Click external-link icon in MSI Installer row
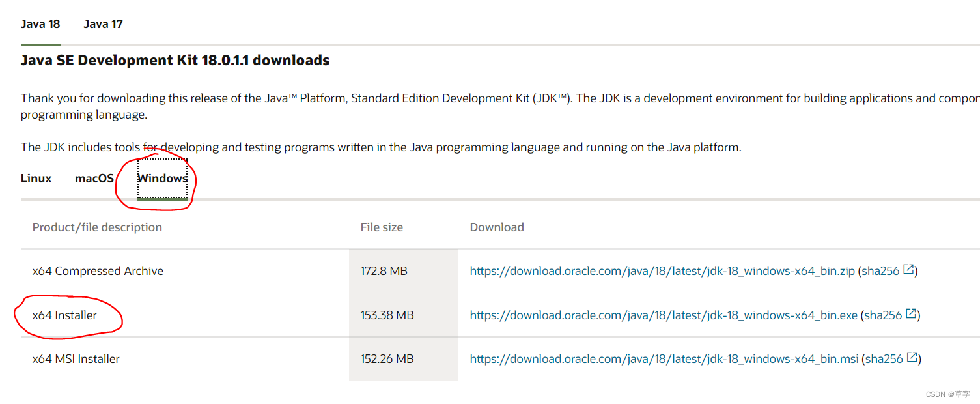 click(x=912, y=358)
